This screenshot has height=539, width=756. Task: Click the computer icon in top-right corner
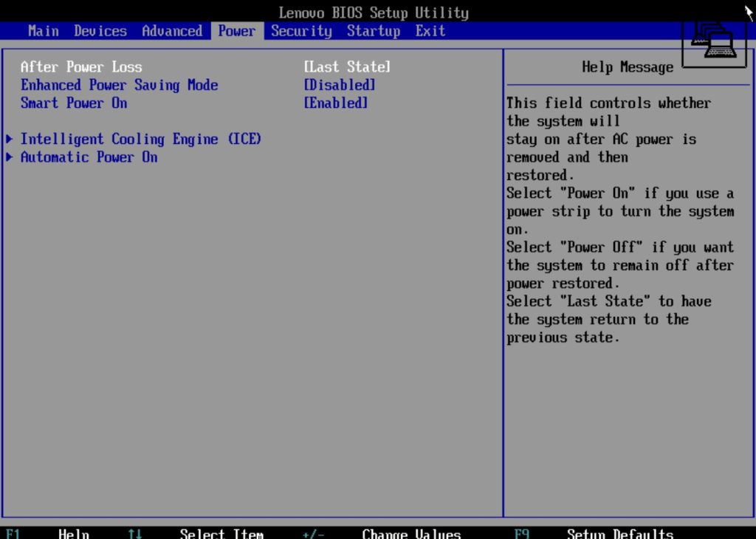coord(714,44)
